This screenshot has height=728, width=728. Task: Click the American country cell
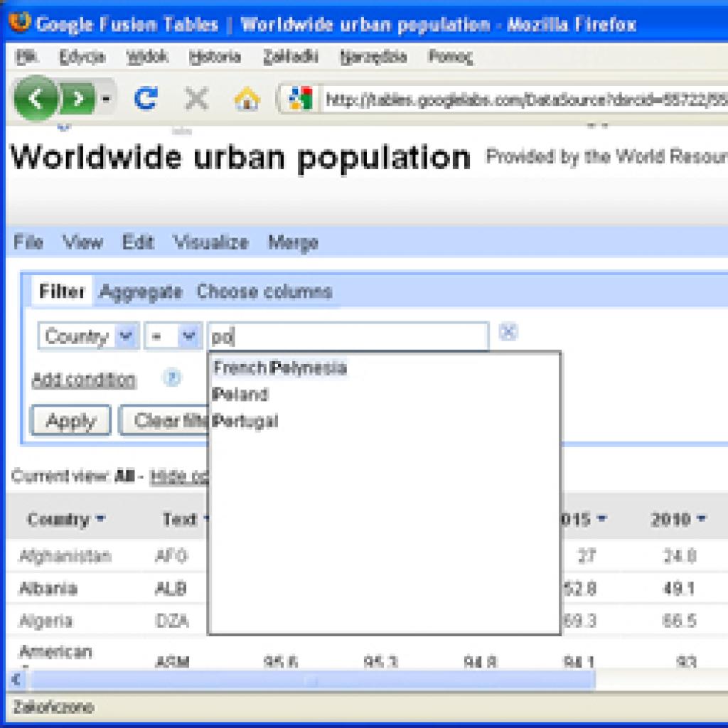(x=55, y=653)
